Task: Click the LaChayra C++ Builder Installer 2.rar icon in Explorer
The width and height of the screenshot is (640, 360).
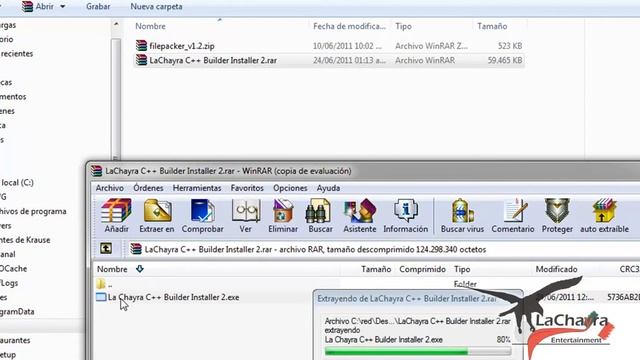Action: (141, 60)
